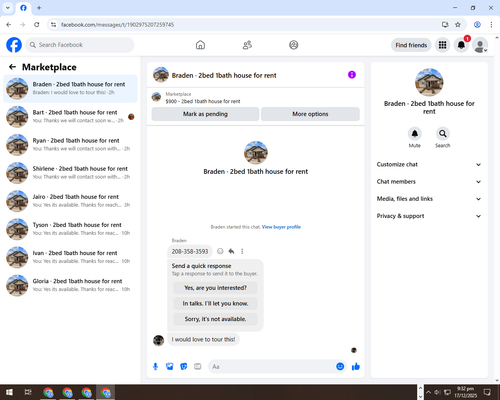Click Mark as pending button

(x=205, y=114)
